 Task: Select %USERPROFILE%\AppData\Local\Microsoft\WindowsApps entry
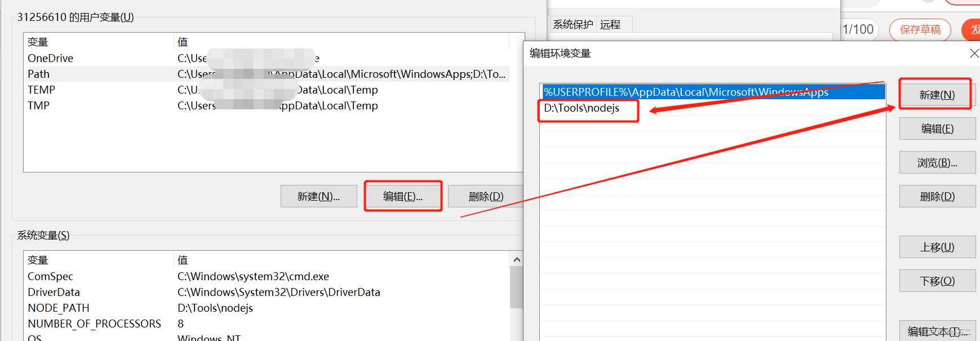pos(713,92)
